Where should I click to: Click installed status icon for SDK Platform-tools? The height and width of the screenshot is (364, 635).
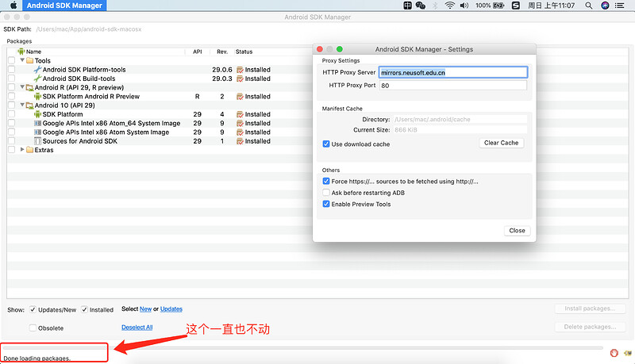(240, 70)
